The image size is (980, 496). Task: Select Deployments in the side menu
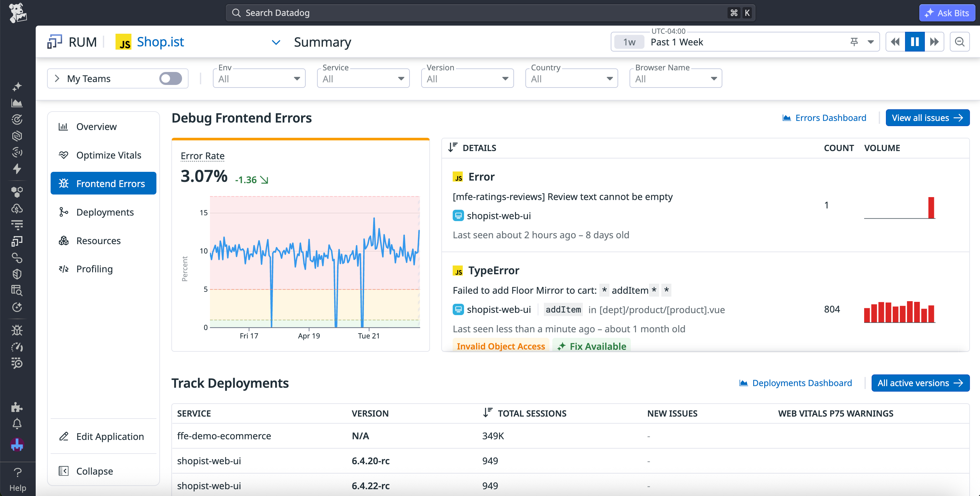(104, 212)
